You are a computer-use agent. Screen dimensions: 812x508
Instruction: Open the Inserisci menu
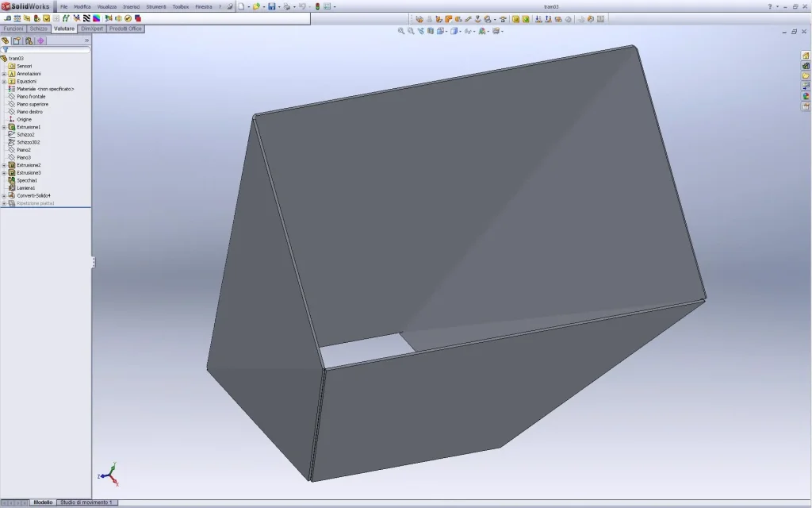click(131, 6)
